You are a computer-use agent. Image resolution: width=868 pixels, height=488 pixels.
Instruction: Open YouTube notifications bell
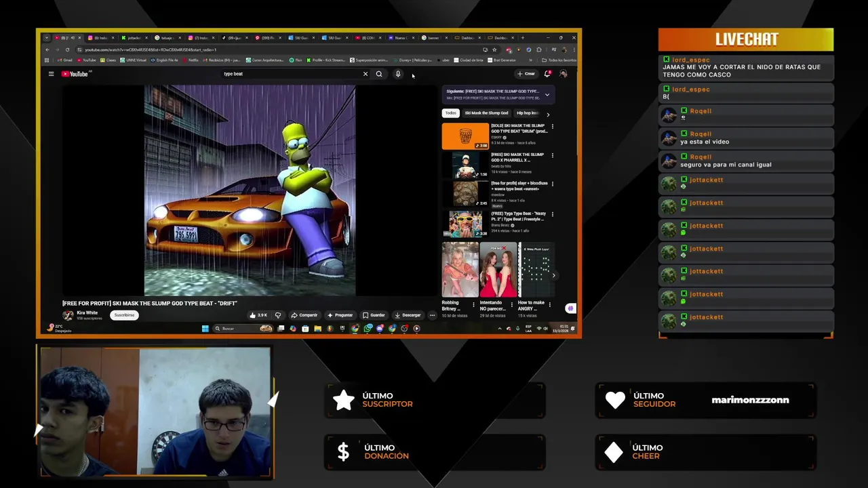click(547, 74)
